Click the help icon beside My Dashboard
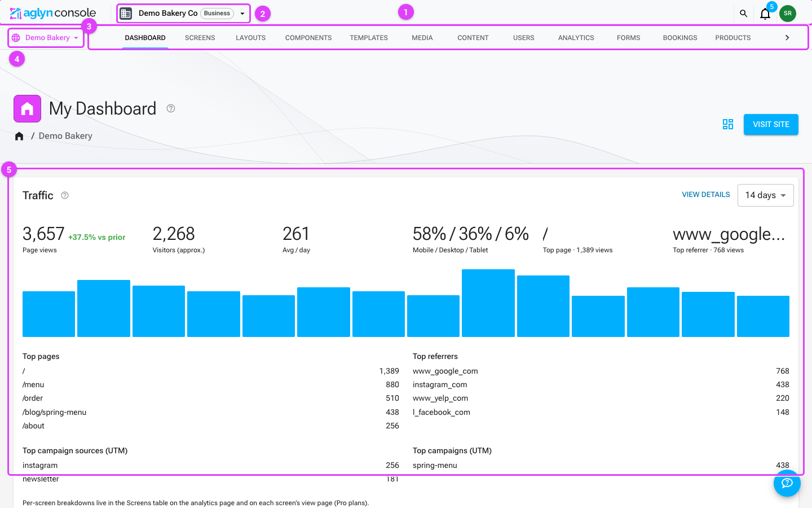 click(171, 108)
